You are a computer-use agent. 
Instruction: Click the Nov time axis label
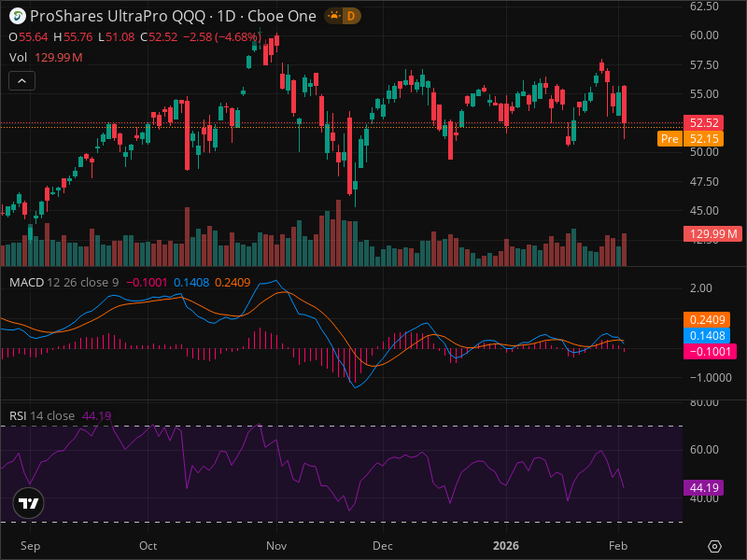276,546
